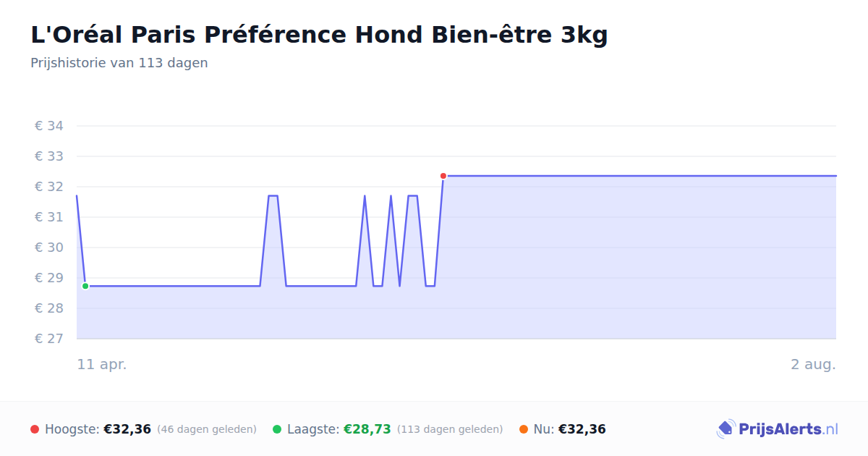Click the orange Nu legend dot

click(523, 429)
